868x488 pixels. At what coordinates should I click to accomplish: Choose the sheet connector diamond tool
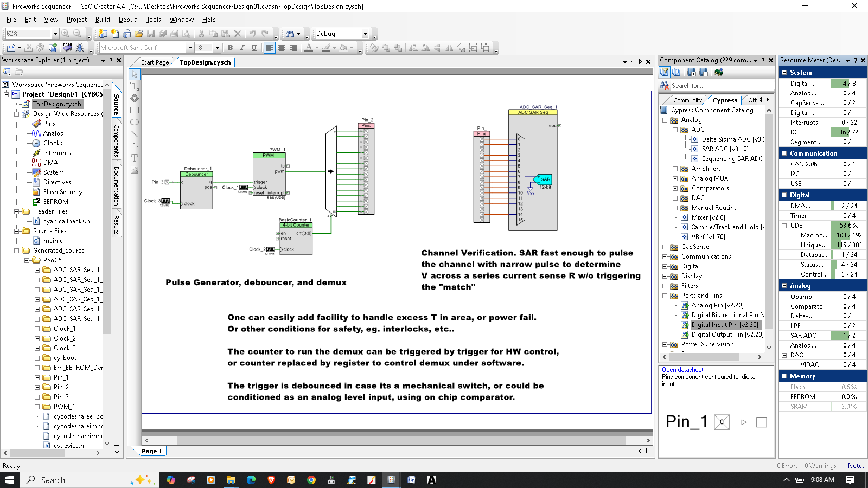tap(135, 98)
